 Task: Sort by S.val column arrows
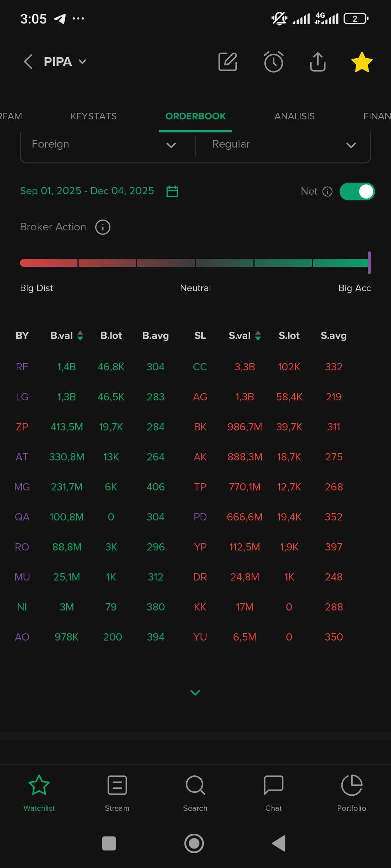click(x=258, y=336)
